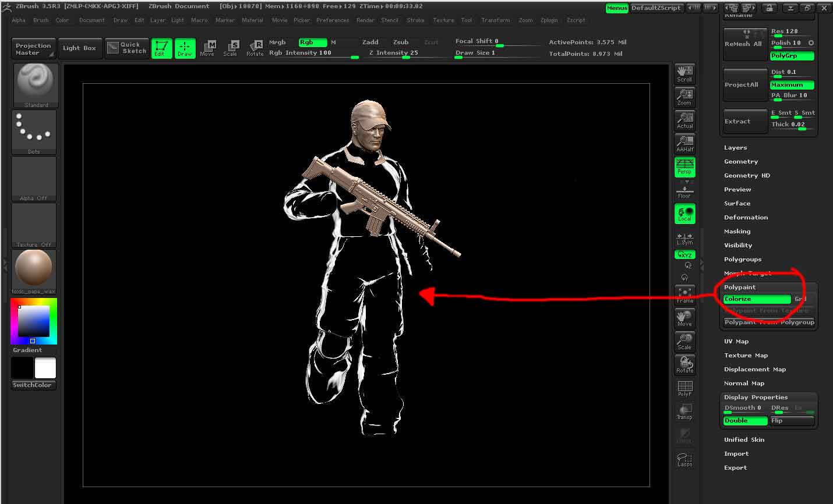Image resolution: width=833 pixels, height=504 pixels.
Task: Select the black secondary color swatch
Action: [22, 368]
